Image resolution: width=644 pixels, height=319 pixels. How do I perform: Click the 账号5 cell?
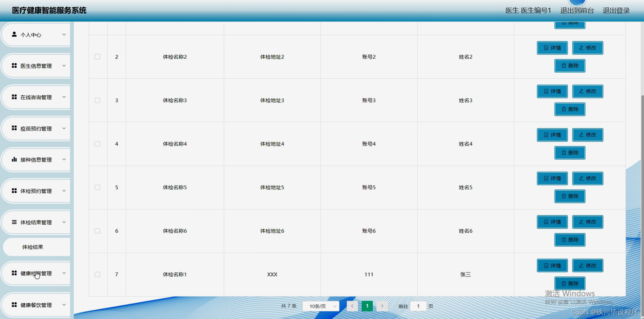tap(369, 187)
